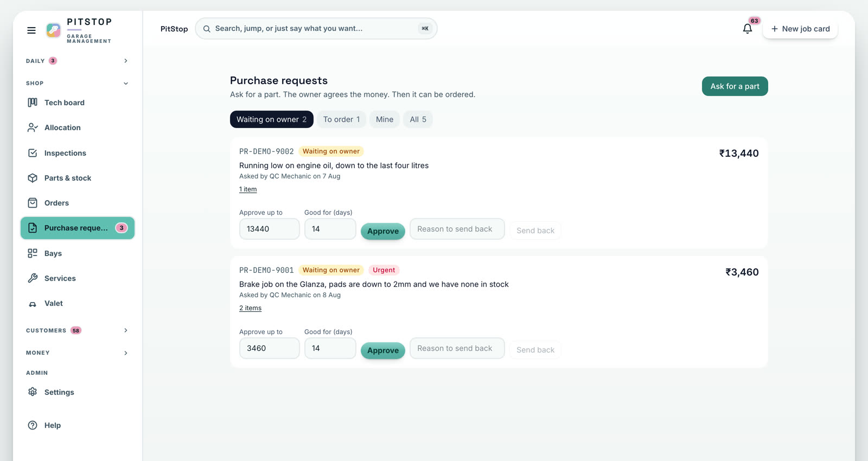Switch to the Mine tab
868x461 pixels.
(385, 119)
